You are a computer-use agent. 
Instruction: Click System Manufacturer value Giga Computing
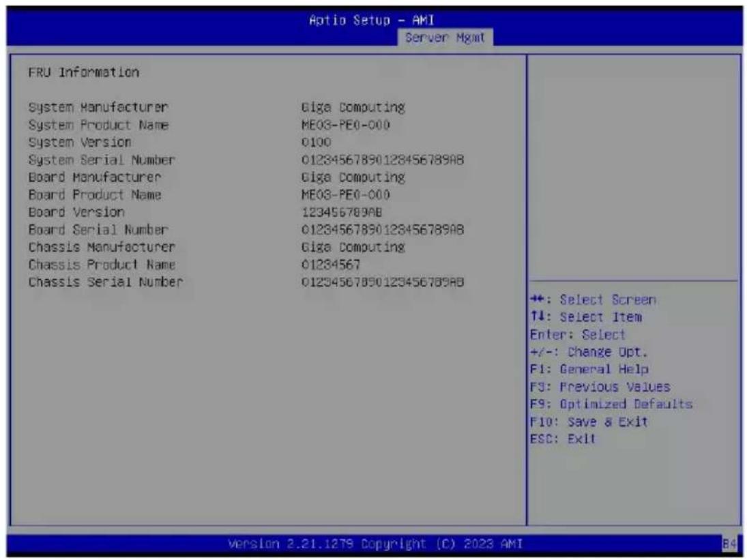(x=353, y=107)
